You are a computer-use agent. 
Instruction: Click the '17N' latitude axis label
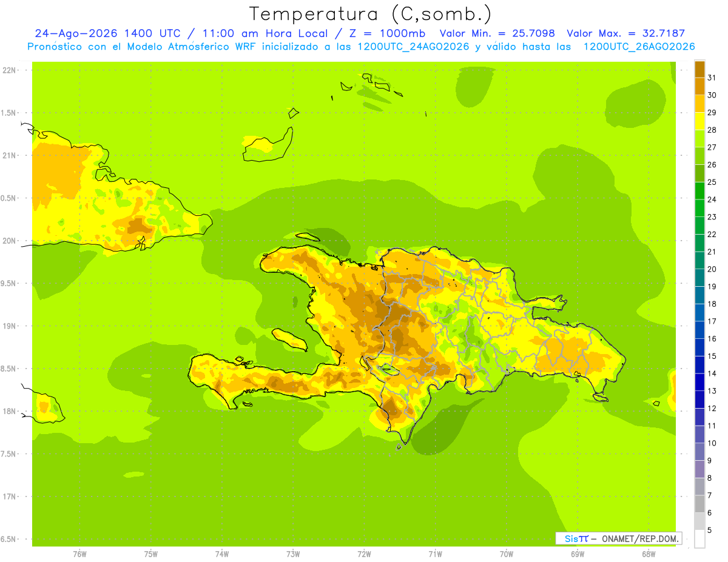click(10, 497)
